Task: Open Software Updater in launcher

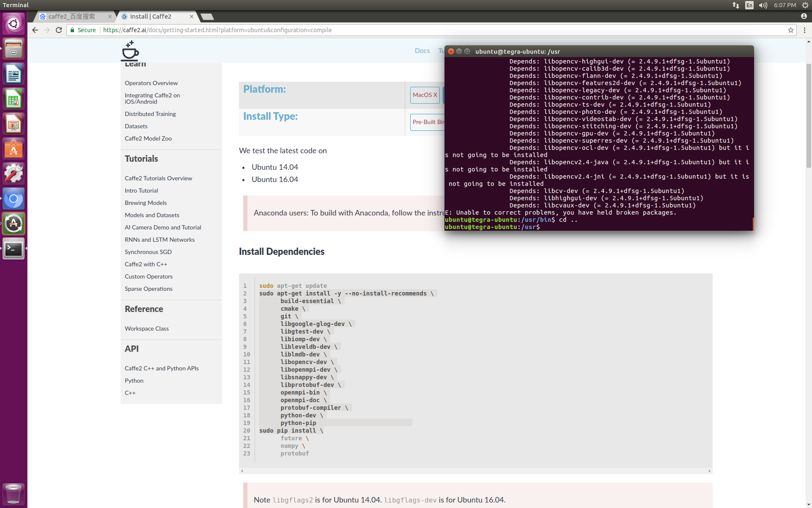Action: [14, 224]
